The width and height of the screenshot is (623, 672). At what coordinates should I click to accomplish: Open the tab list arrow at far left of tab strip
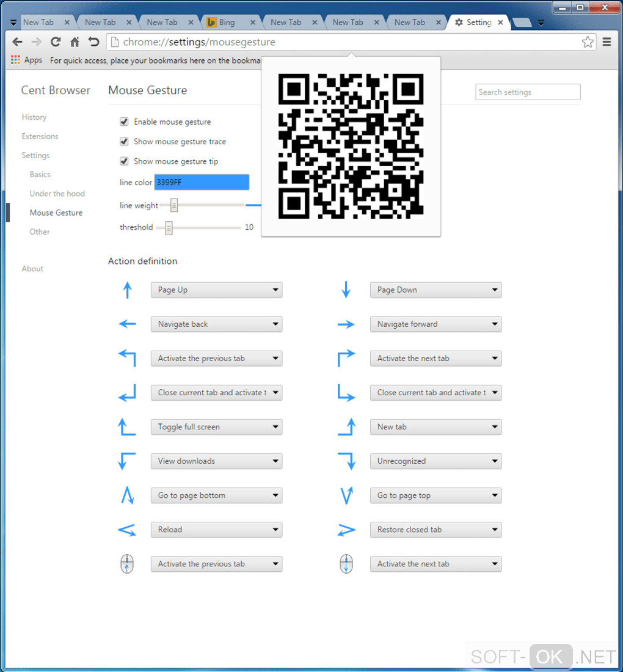[x=13, y=23]
